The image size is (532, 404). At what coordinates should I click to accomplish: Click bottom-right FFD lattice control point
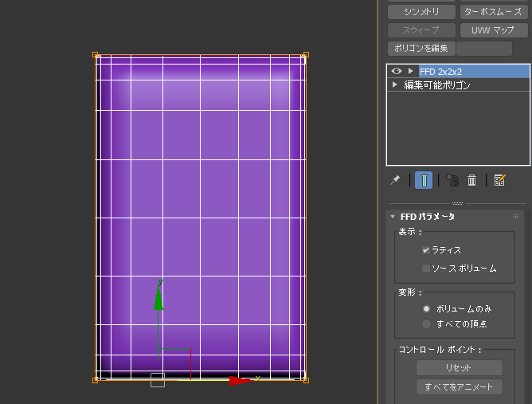point(306,381)
